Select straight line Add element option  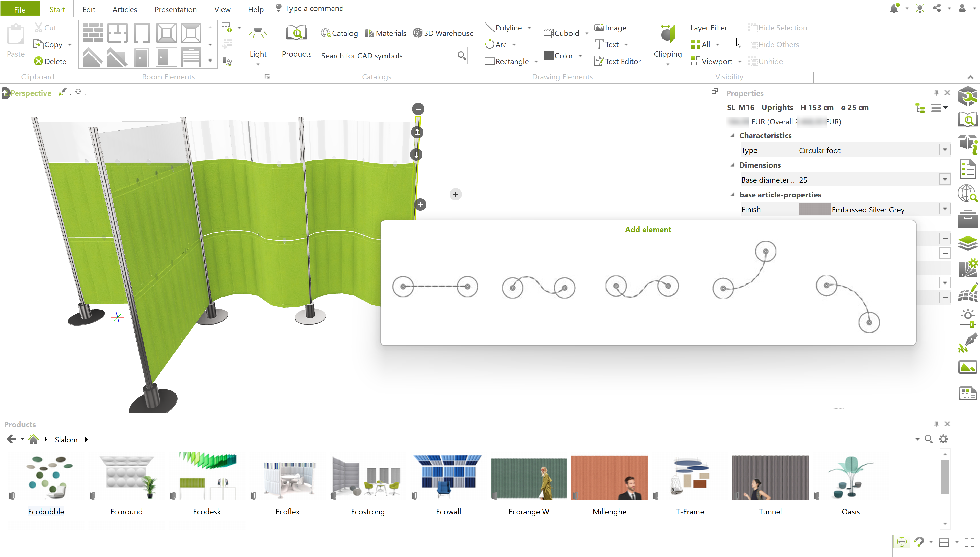[435, 287]
